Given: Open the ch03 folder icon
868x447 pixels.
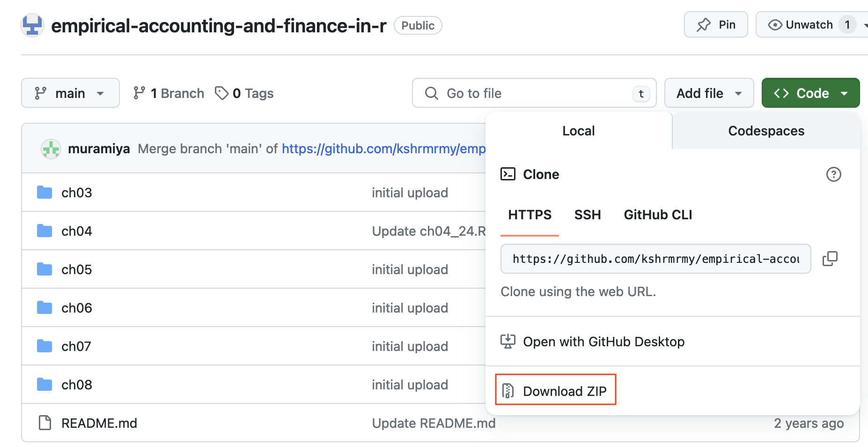Looking at the screenshot, I should click(44, 193).
